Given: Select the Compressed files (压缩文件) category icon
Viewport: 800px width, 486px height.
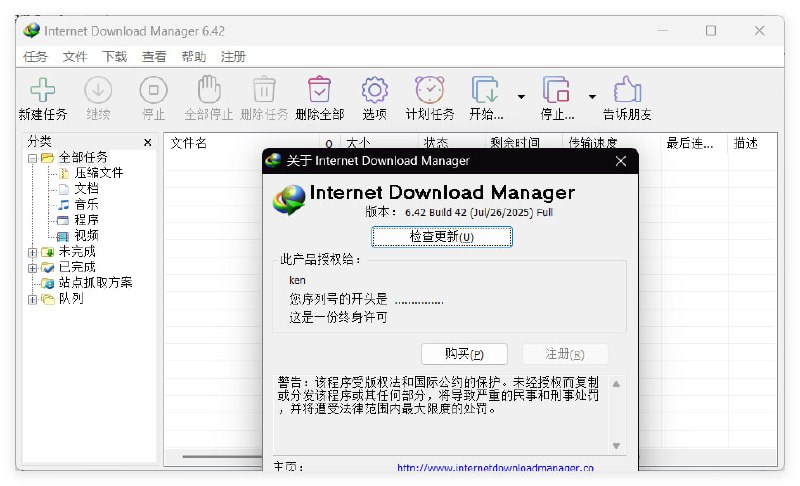Looking at the screenshot, I should coord(63,173).
